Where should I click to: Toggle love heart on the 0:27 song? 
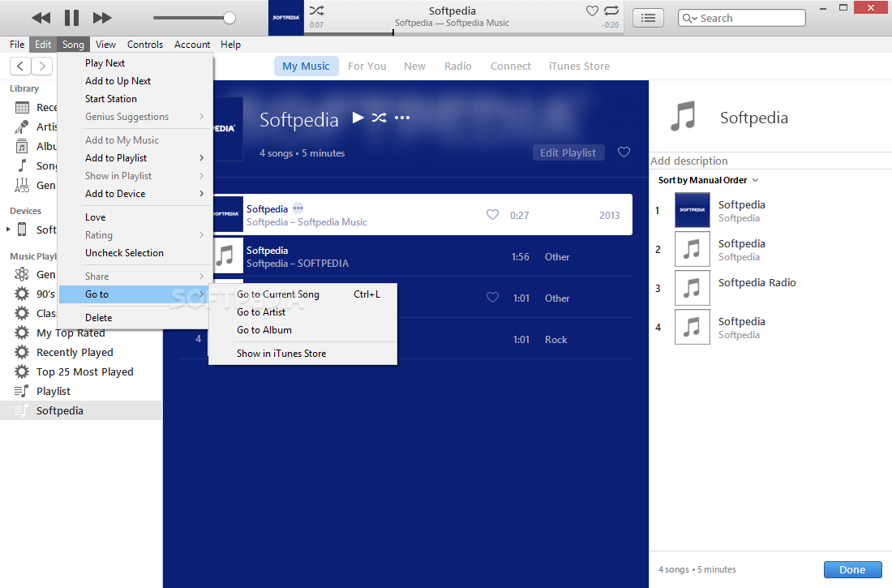[x=493, y=215]
